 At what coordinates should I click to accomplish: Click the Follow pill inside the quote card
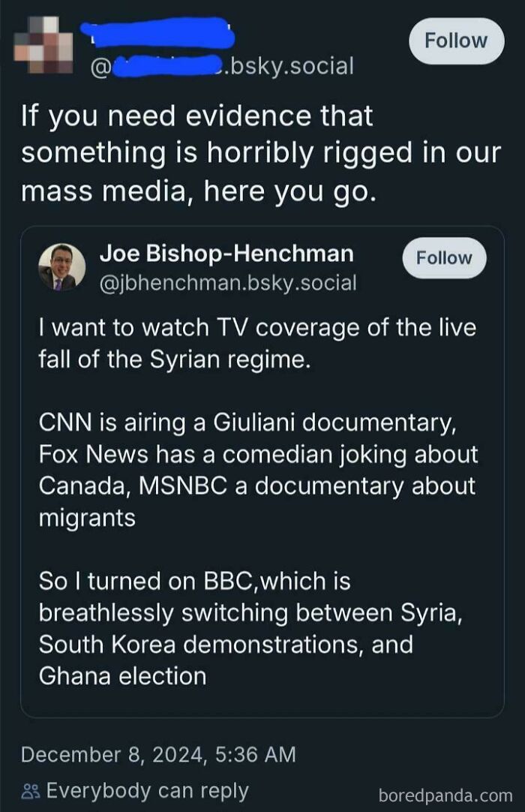pos(444,258)
